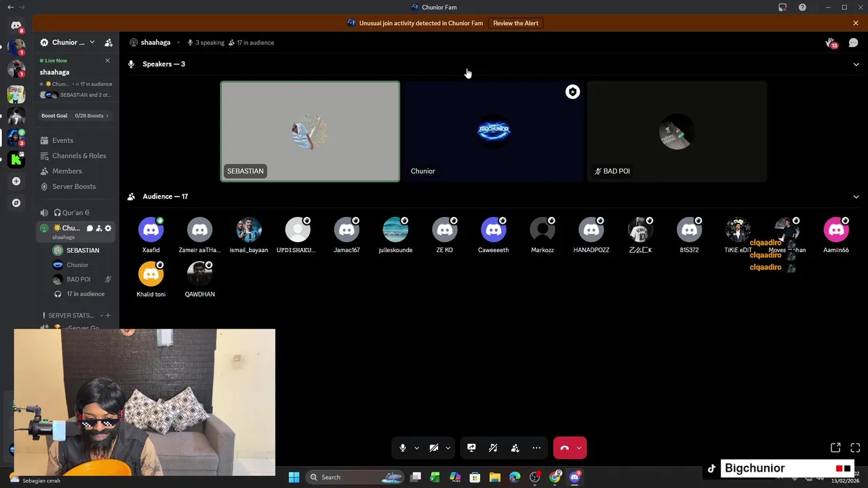Show the stage chat icon
This screenshot has width=868, height=488.
pyautogui.click(x=853, y=43)
